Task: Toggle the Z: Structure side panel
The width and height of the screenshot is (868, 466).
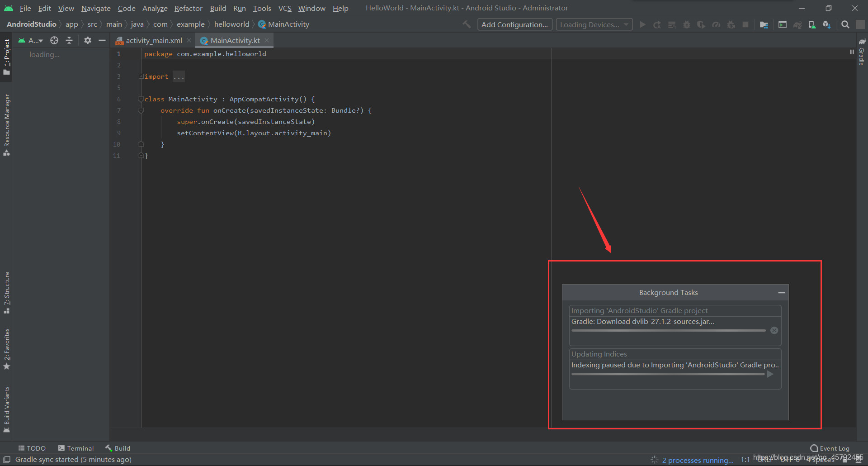Action: coord(7,293)
